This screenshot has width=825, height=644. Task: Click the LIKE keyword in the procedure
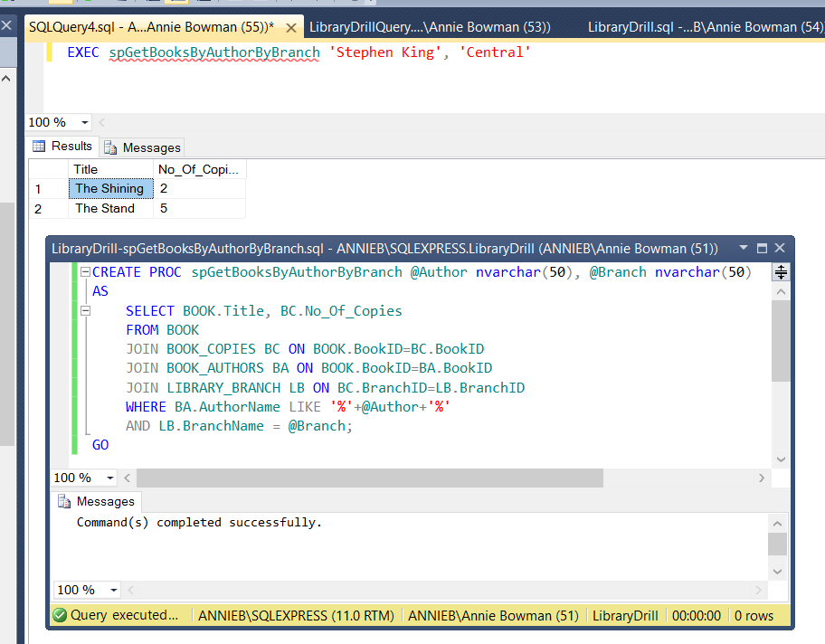click(x=305, y=407)
